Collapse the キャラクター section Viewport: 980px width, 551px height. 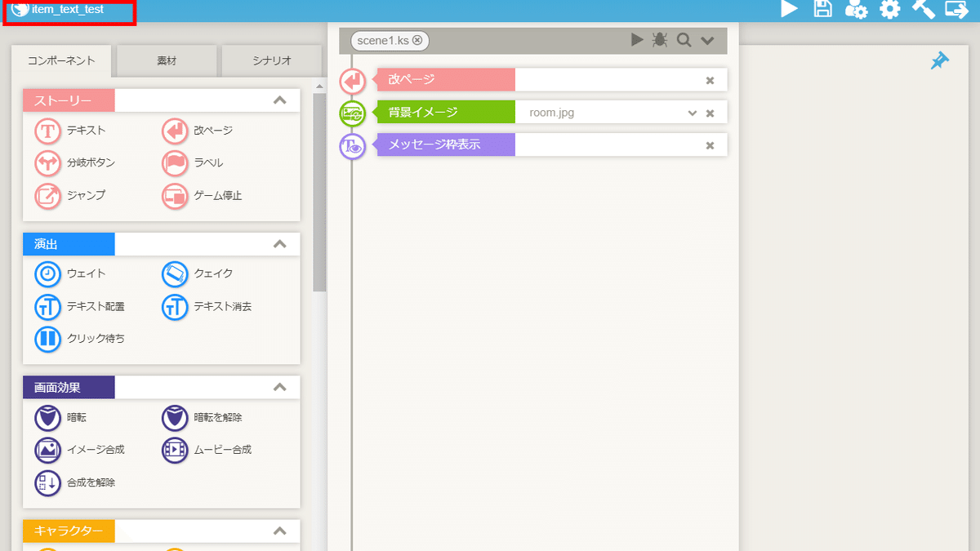click(280, 531)
